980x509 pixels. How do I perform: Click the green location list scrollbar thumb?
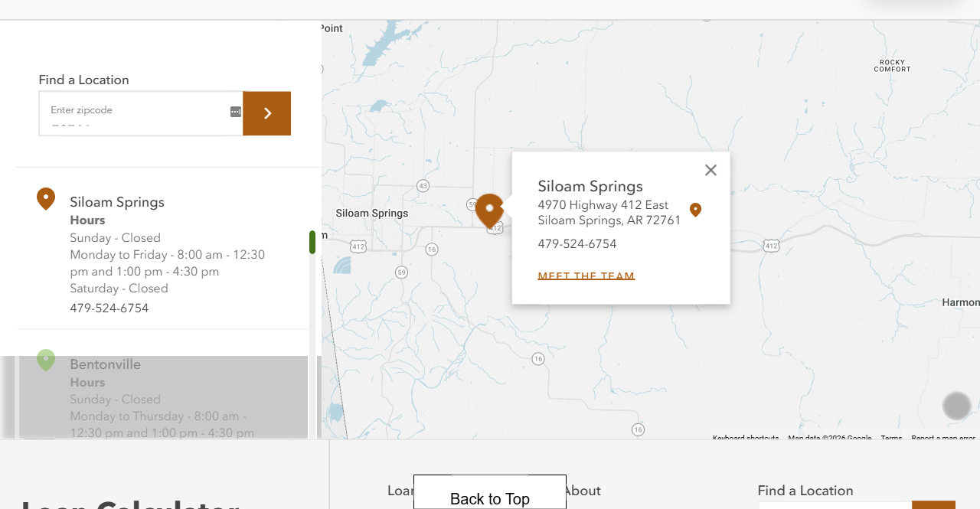point(312,242)
